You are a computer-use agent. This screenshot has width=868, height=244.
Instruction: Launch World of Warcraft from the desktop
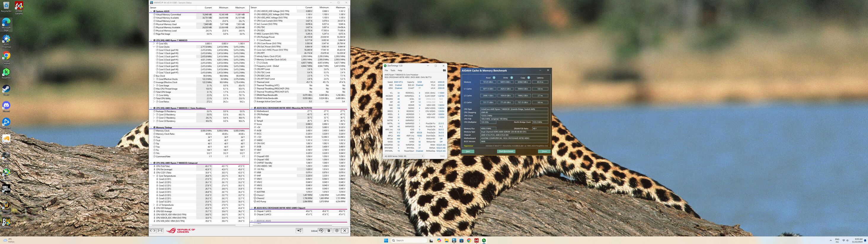(x=6, y=208)
